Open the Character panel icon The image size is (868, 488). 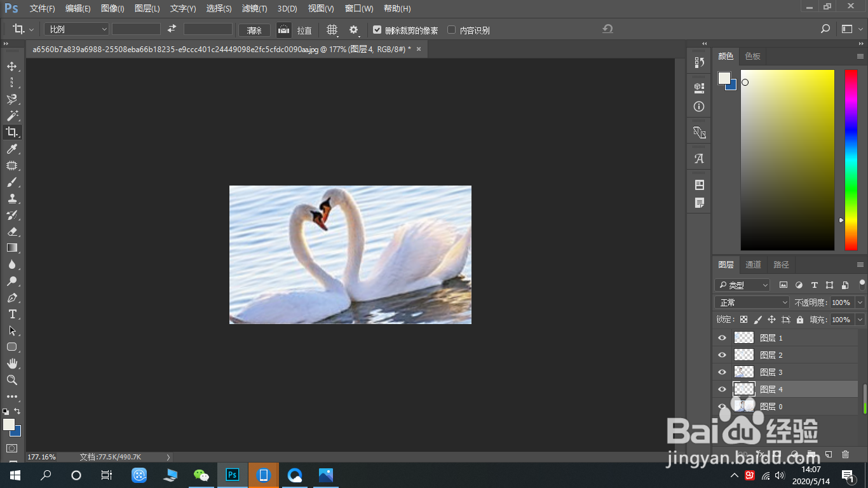tap(699, 159)
